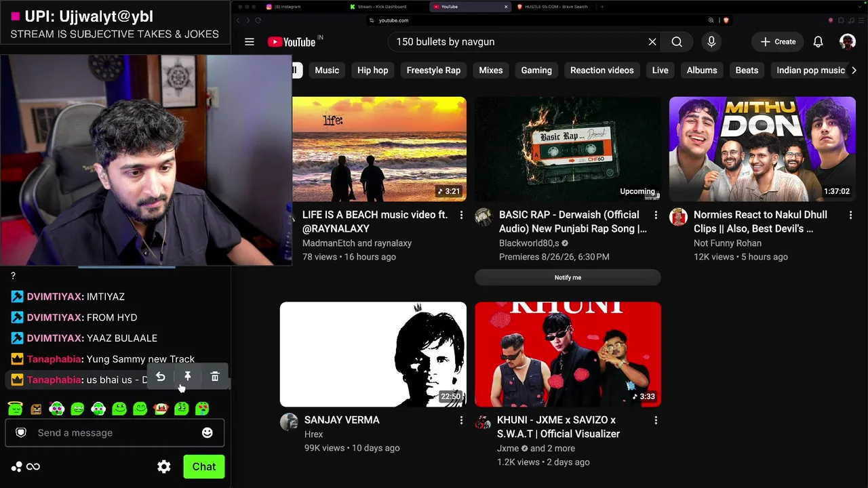
Task: Submit search with the magnifier icon
Action: pyautogui.click(x=677, y=42)
